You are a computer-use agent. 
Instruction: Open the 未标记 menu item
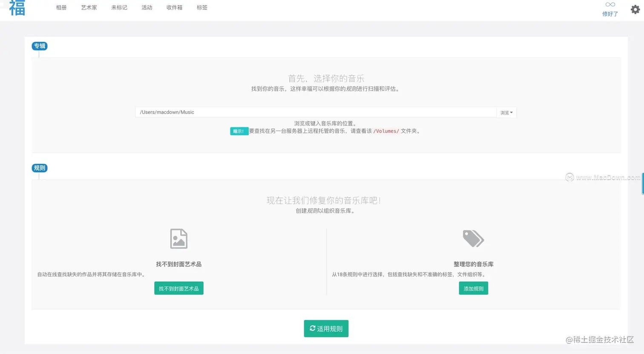point(119,8)
